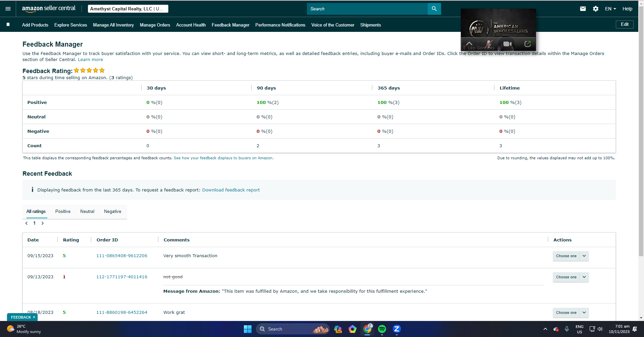The width and height of the screenshot is (644, 337).
Task: Click the five-star feedback rating
Action: [89, 70]
